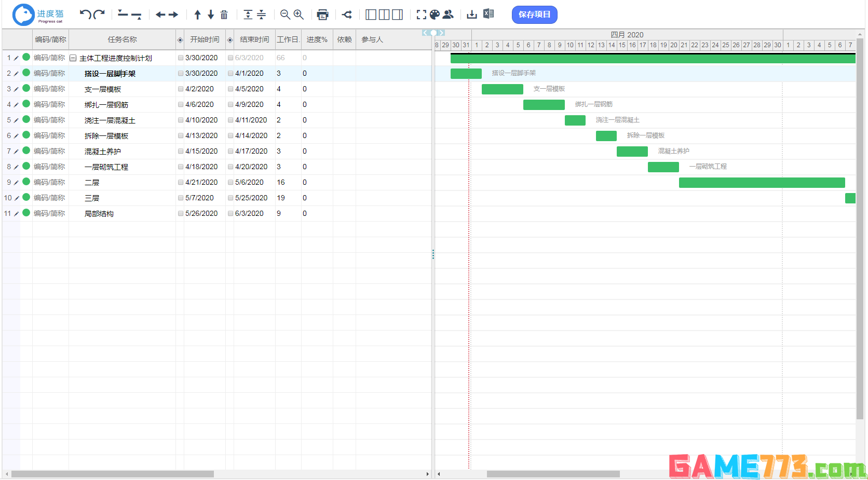Open the color palette theme icon
The height and width of the screenshot is (480, 868).
point(435,15)
